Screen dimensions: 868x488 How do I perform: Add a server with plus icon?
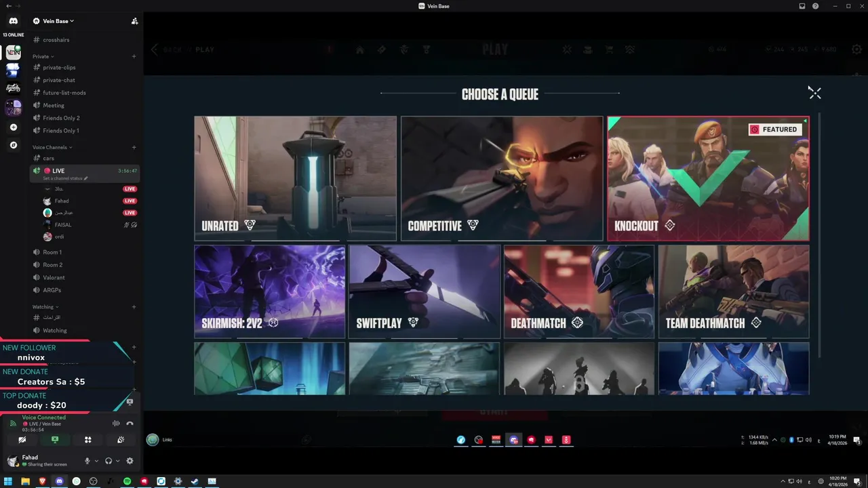point(13,127)
